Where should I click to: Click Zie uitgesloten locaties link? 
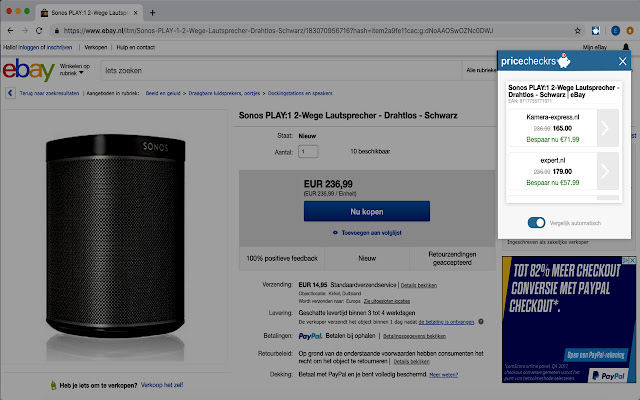[387, 301]
